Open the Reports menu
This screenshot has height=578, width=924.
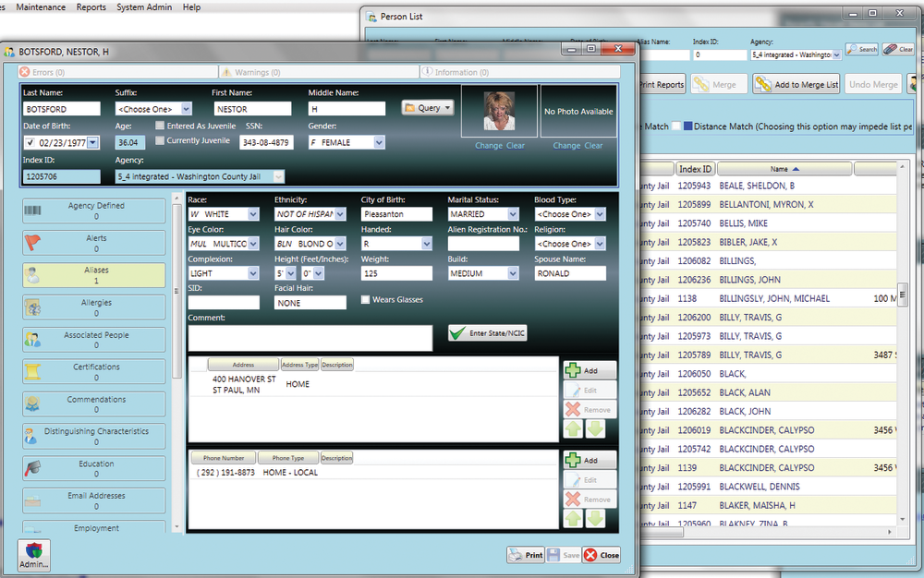(x=91, y=7)
